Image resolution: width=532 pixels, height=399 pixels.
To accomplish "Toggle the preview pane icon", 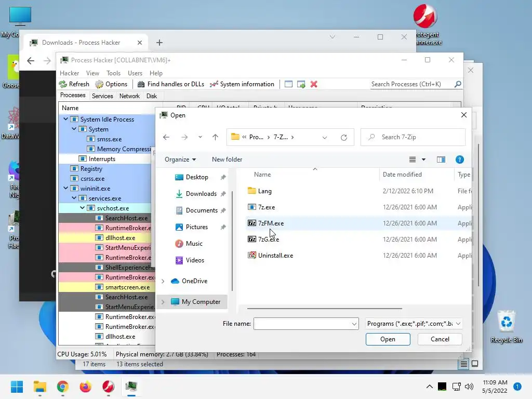I will (441, 159).
